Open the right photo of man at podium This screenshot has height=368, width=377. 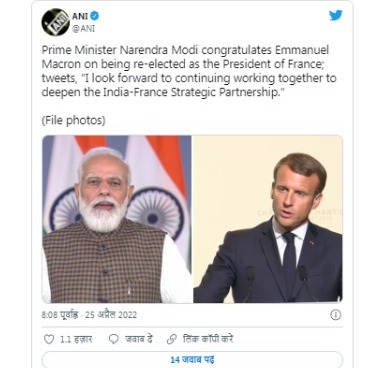click(x=268, y=219)
